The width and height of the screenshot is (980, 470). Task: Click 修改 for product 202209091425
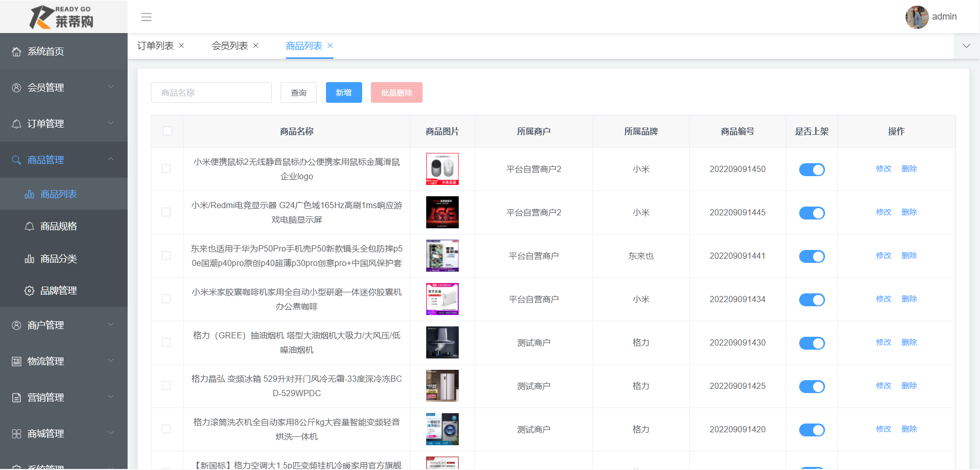883,386
